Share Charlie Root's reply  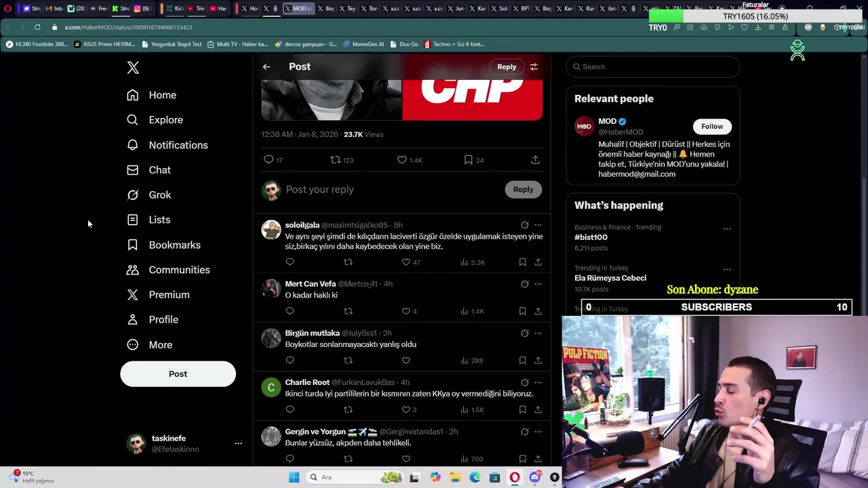(538, 409)
